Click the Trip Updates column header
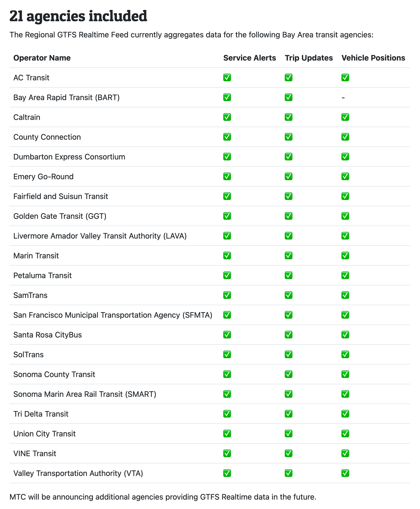 coord(309,58)
